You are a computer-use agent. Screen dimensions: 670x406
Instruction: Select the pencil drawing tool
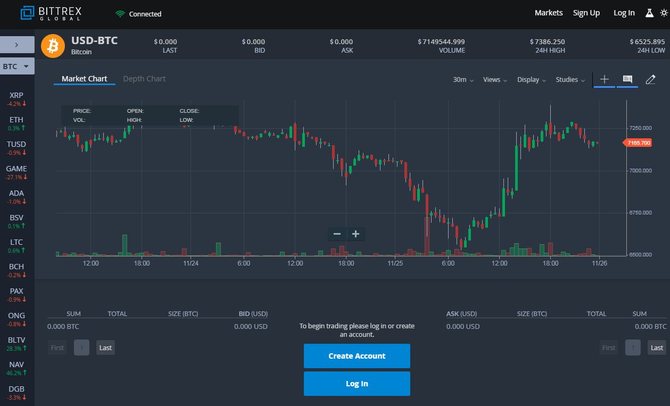pos(650,79)
